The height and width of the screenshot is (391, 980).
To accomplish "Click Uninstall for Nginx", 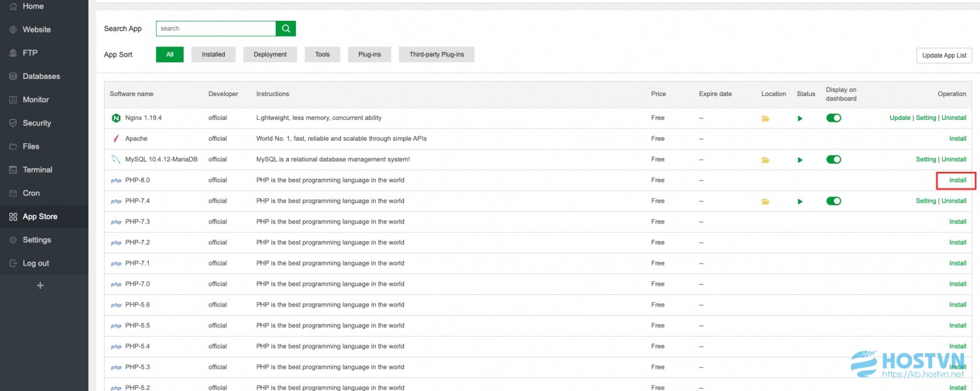I will click(x=954, y=118).
